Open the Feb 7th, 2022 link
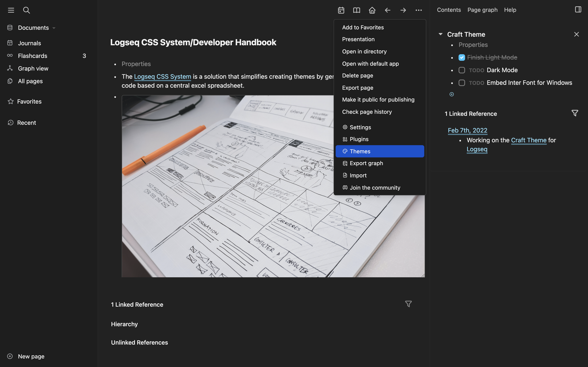The width and height of the screenshot is (588, 367). click(x=468, y=130)
